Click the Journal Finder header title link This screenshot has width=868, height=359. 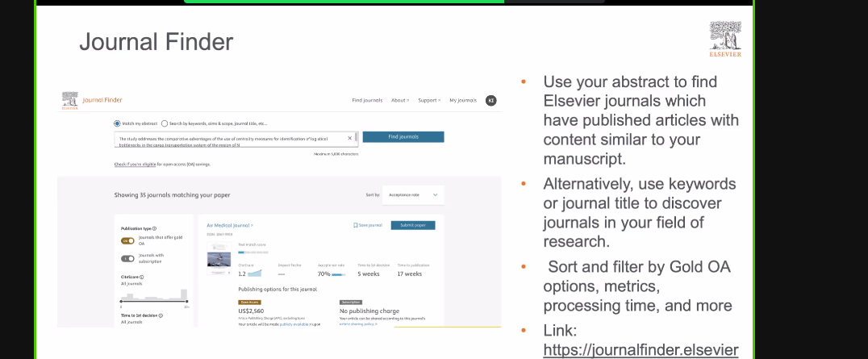pos(102,100)
